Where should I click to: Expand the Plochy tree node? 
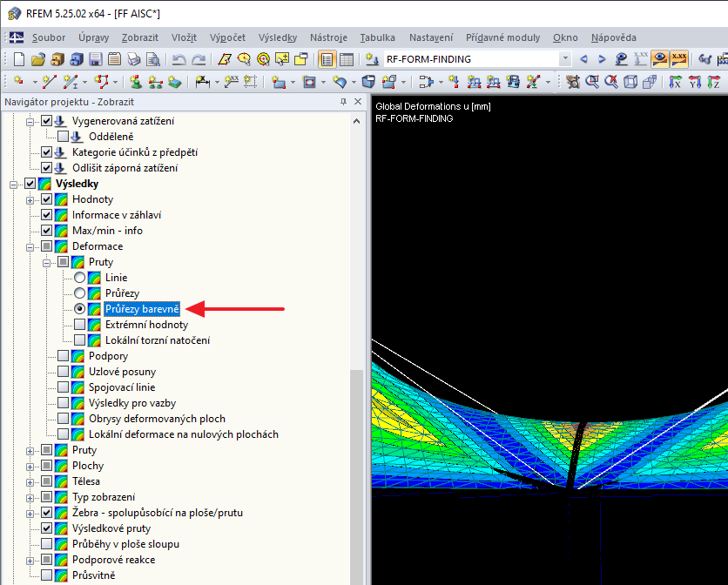coord(30,466)
